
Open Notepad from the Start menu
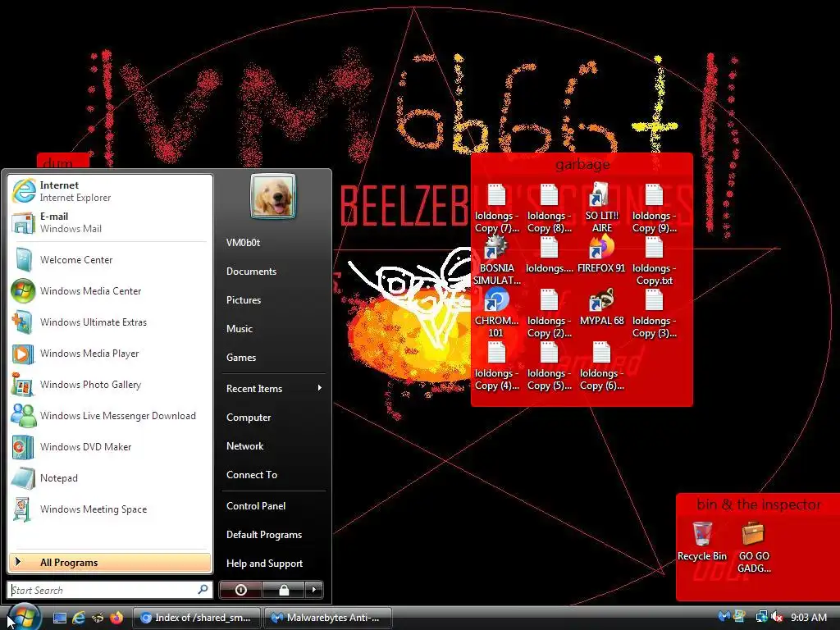[110, 478]
